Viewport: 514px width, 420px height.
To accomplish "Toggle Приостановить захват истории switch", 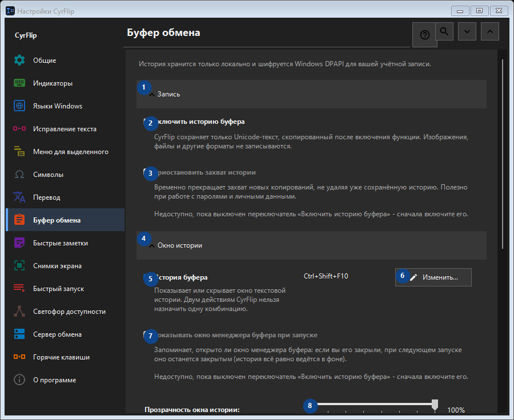I will tap(148, 172).
